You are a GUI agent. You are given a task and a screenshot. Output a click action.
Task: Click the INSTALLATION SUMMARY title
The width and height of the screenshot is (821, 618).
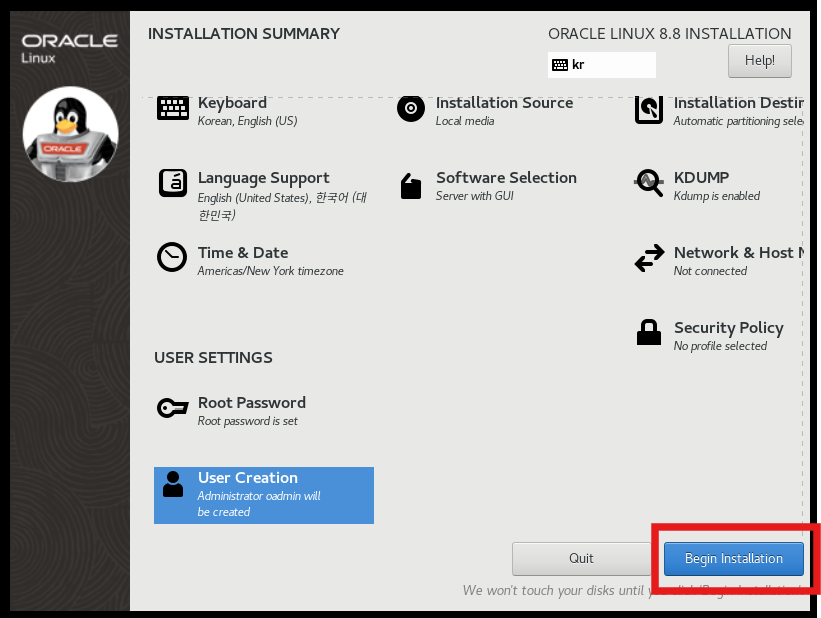(x=243, y=34)
